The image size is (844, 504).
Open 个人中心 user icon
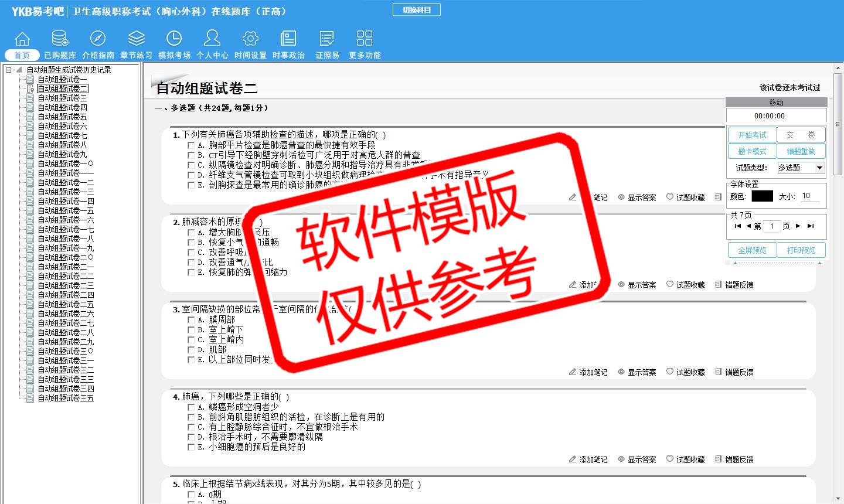coord(212,39)
